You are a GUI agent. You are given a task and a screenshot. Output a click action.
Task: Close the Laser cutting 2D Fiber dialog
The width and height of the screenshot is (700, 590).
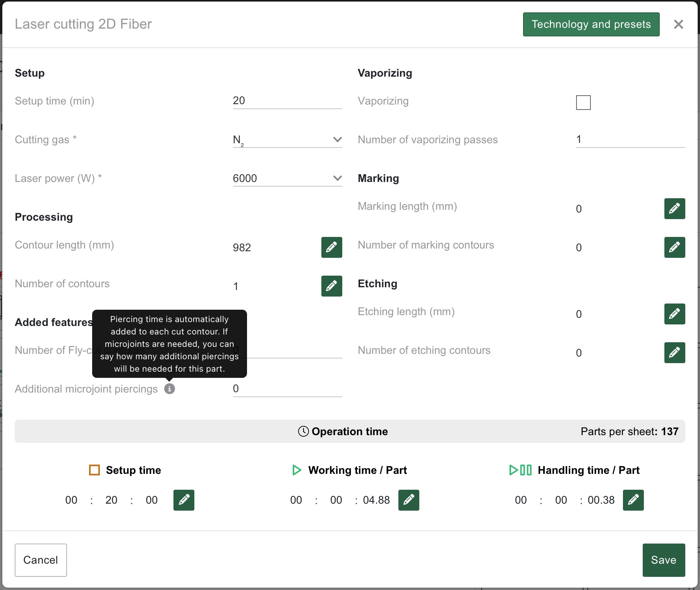click(x=678, y=24)
